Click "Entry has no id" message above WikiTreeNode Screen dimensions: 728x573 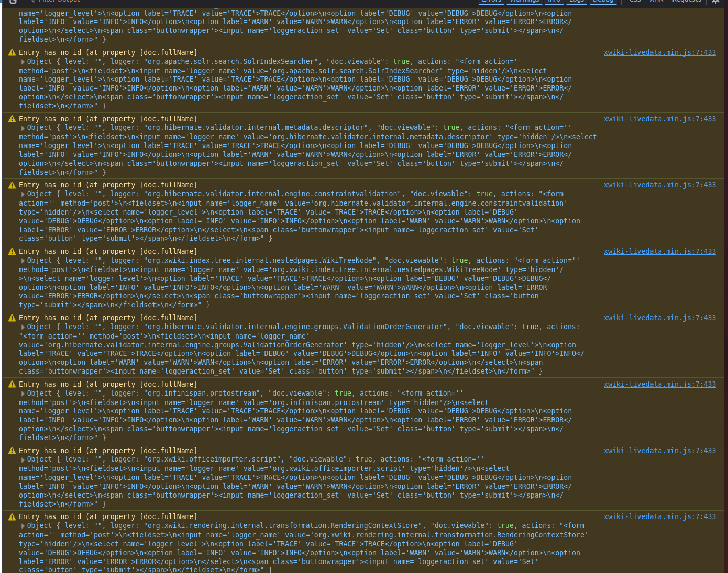pos(108,251)
